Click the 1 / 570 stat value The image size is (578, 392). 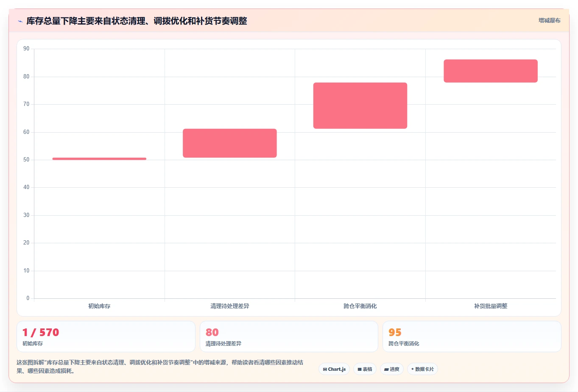point(41,332)
